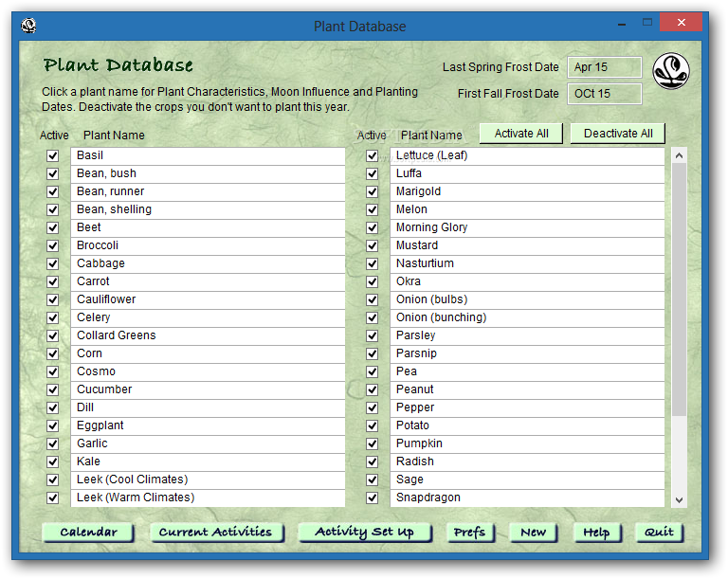
Task: Toggle the Okra active checkbox
Action: point(372,281)
